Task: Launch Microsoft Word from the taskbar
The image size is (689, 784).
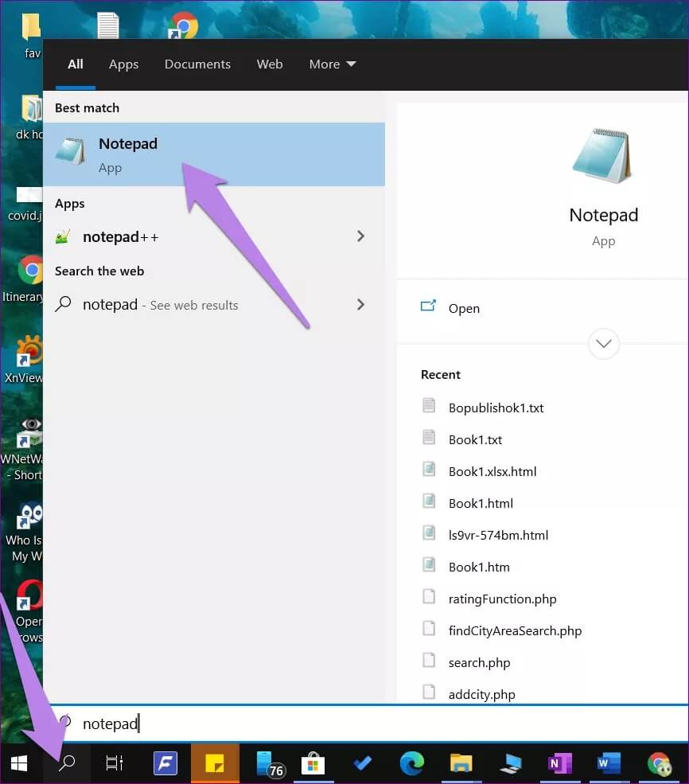Action: coord(609,763)
